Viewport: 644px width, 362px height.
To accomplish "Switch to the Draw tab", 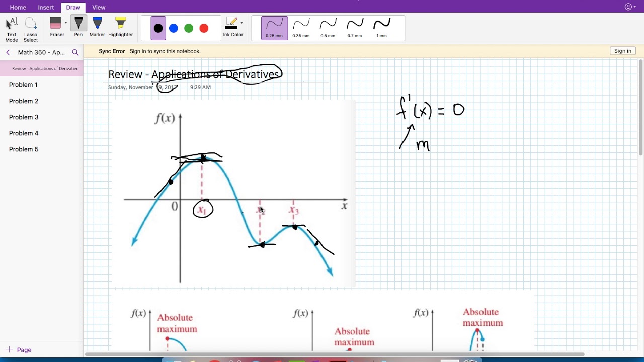I will [73, 7].
